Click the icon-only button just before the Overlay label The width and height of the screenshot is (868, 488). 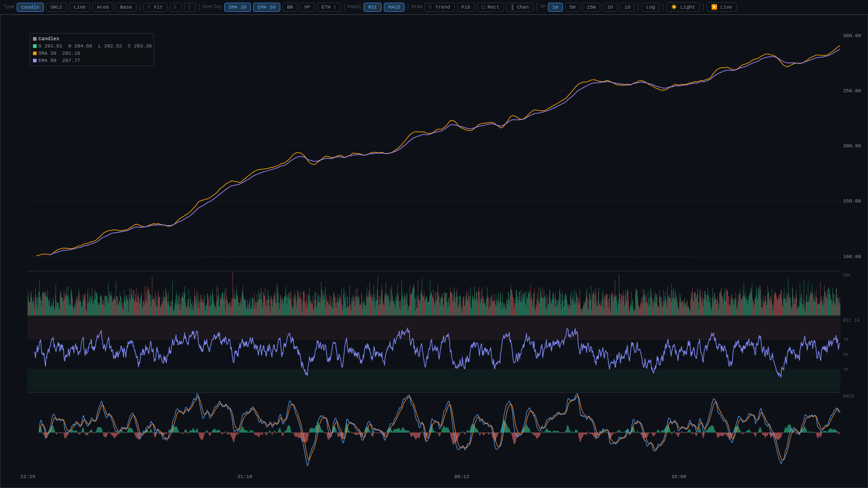point(190,7)
